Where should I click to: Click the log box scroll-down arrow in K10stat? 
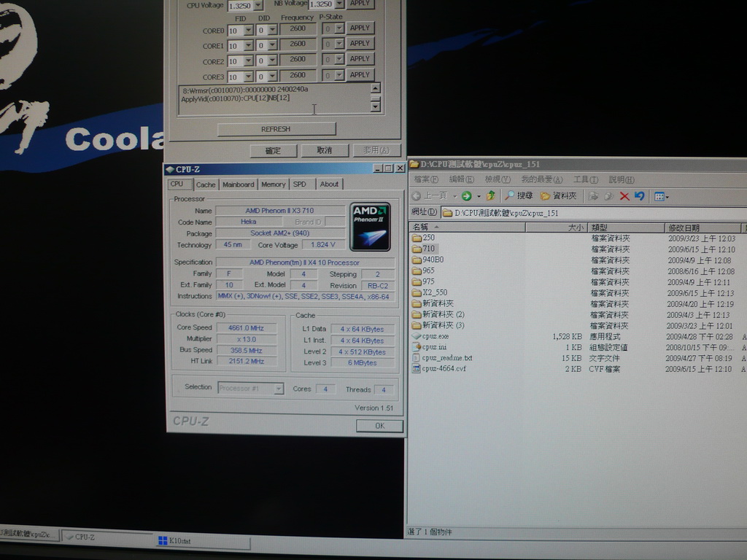click(376, 107)
